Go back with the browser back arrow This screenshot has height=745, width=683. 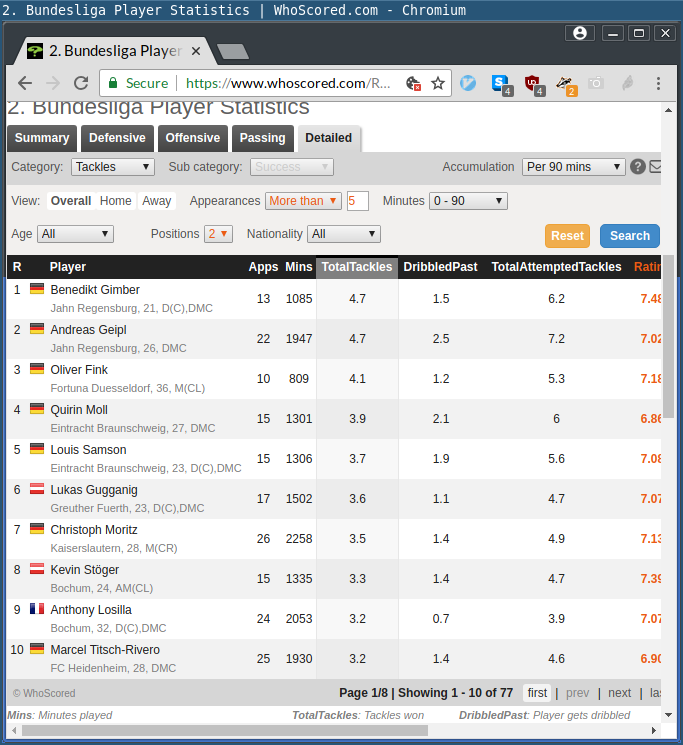coord(25,84)
